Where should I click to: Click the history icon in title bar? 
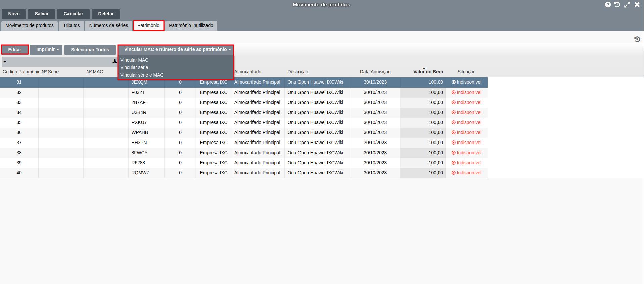pos(617,5)
